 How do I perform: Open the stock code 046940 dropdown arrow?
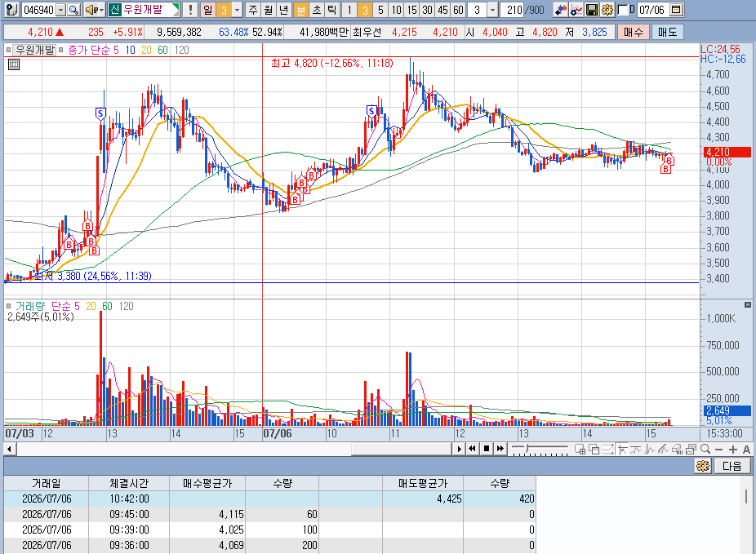tap(60, 10)
